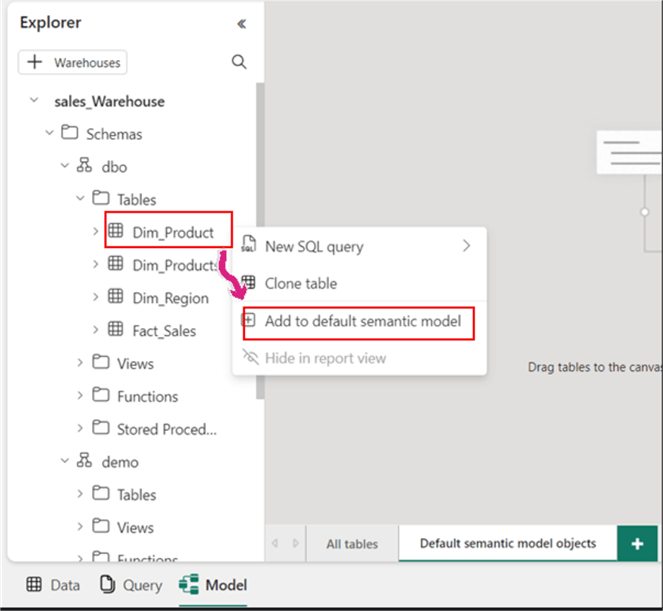Click the sales_Warehouse name label

point(110,101)
